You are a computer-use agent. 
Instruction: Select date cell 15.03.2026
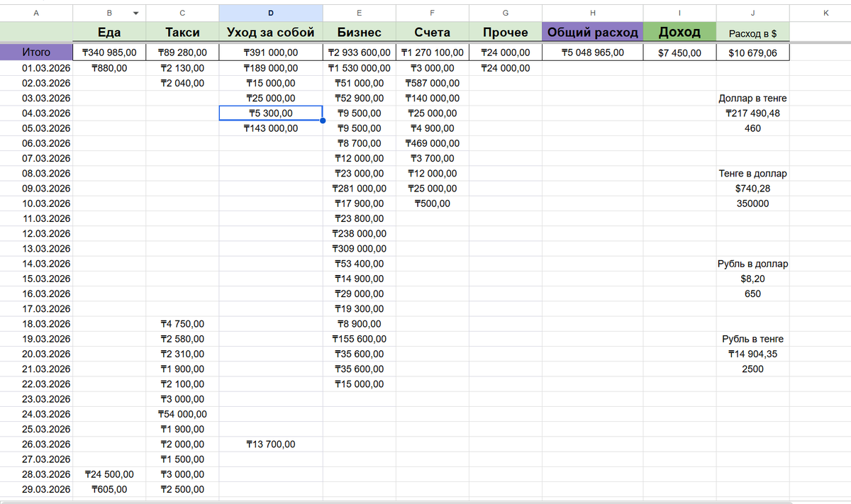[x=36, y=279]
